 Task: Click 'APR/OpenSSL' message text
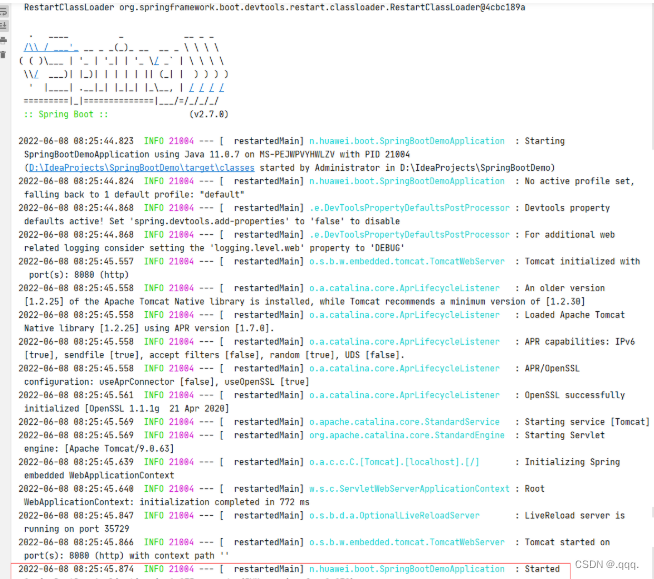(552, 368)
